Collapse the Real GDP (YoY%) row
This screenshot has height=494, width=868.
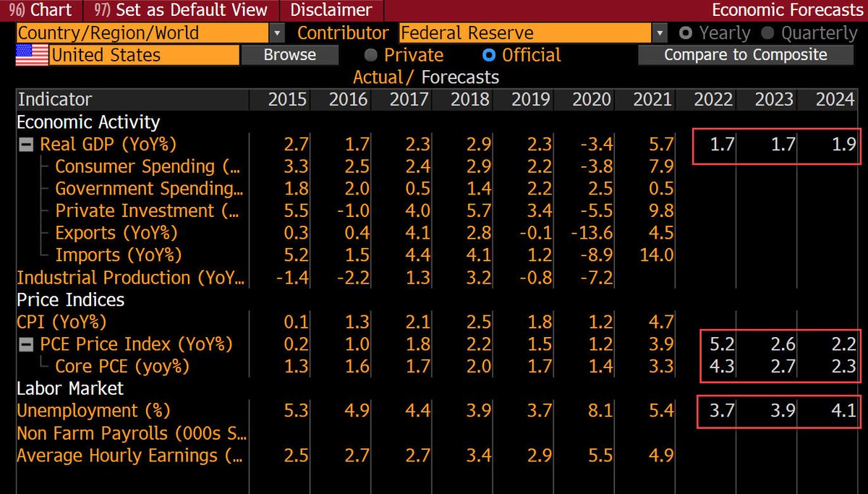coord(26,145)
